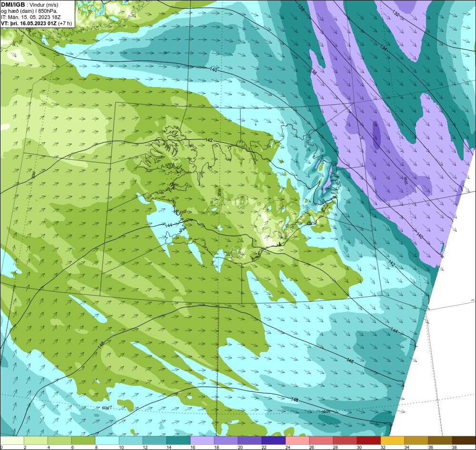Click the '138' height contour label
The height and width of the screenshot is (450, 476).
tap(314, 72)
